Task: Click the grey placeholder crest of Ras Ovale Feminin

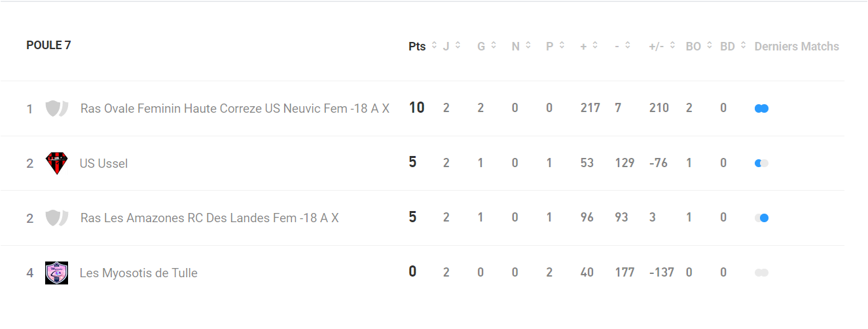Action: click(57, 109)
